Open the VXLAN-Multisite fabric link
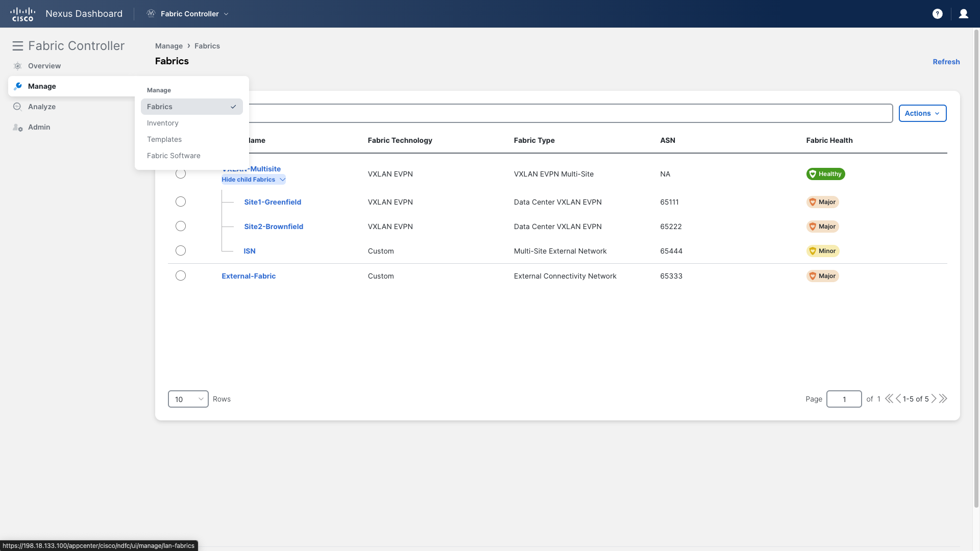 pos(251,169)
